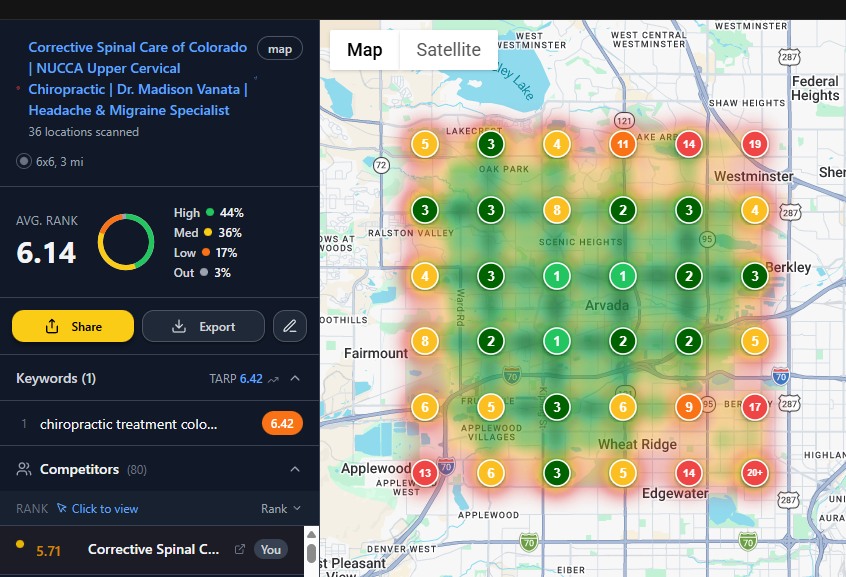Click the pencil edit icon beside Export

click(x=290, y=326)
